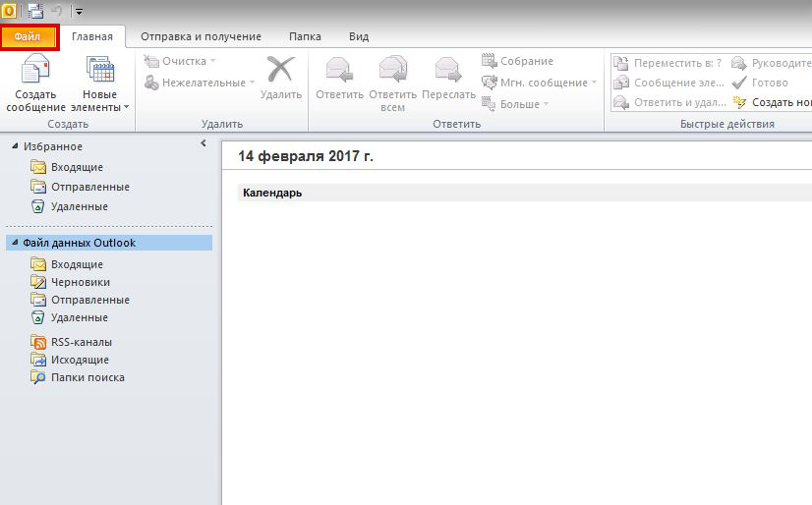Open the Вид ribbon tab
Image resolution: width=812 pixels, height=505 pixels.
click(x=359, y=36)
